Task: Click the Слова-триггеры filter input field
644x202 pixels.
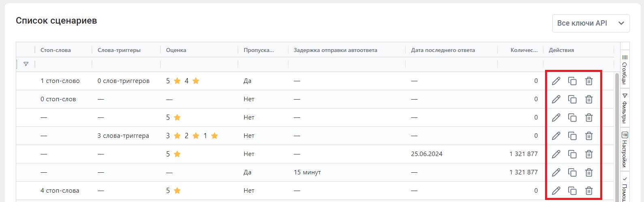Action: point(126,64)
